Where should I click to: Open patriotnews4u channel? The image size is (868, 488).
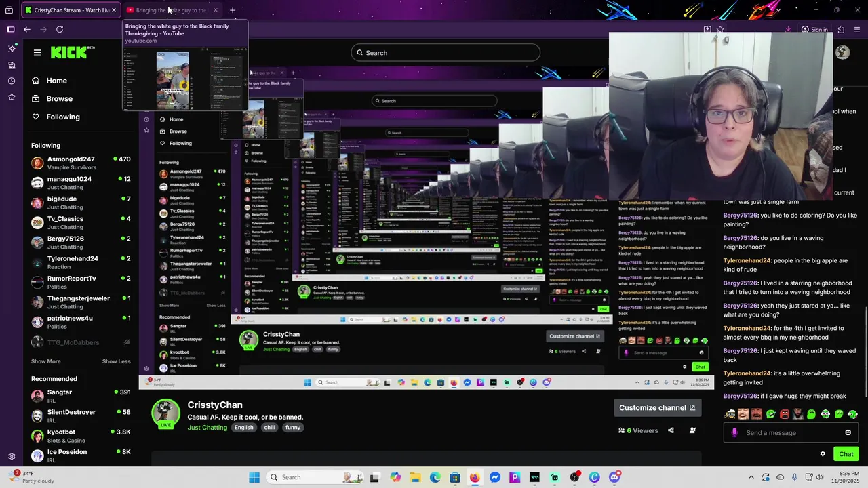pyautogui.click(x=81, y=322)
